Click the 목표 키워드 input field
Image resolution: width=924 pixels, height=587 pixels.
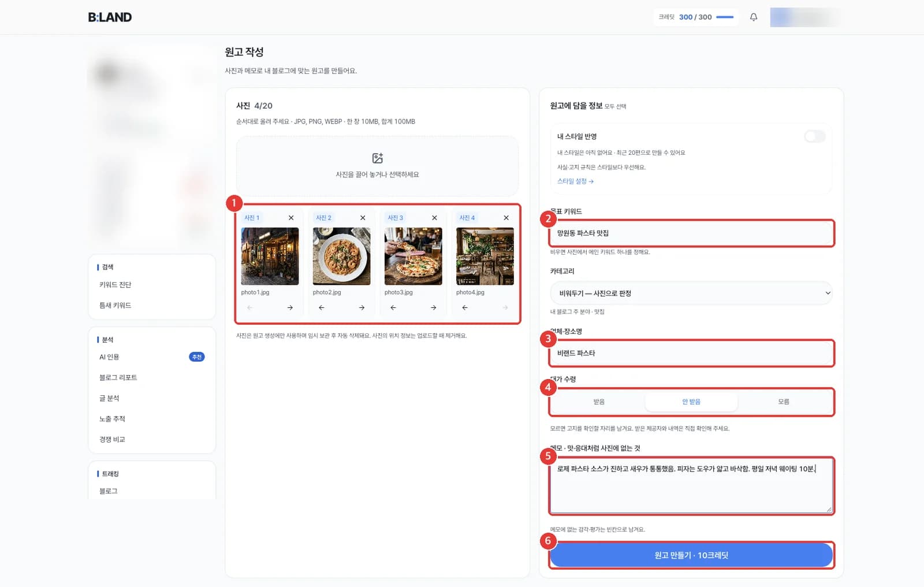[691, 233]
